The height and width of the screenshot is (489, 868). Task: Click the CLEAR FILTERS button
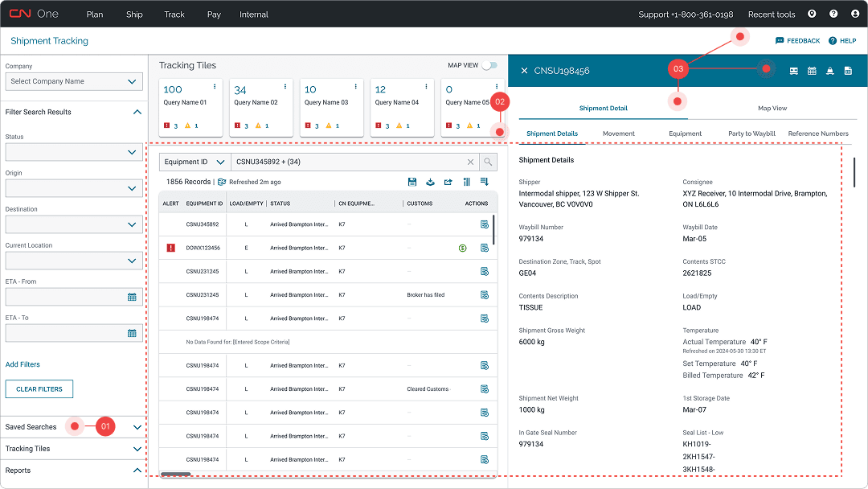pyautogui.click(x=39, y=388)
